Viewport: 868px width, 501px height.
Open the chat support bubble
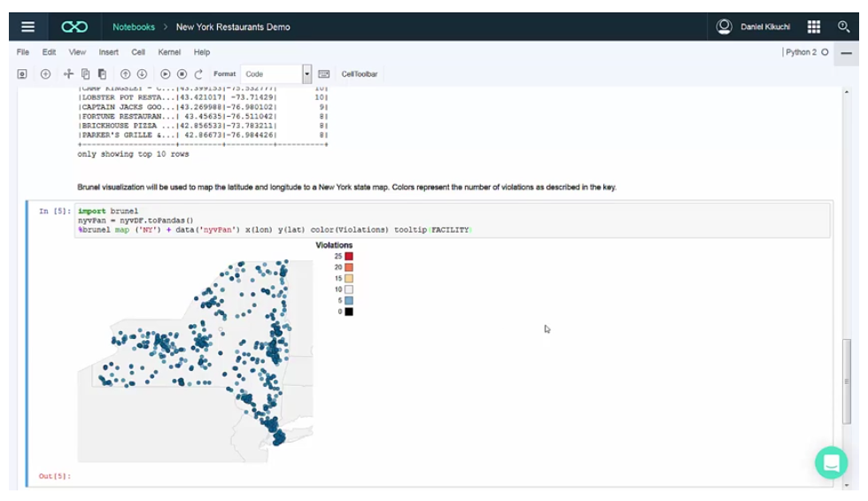[x=831, y=463]
